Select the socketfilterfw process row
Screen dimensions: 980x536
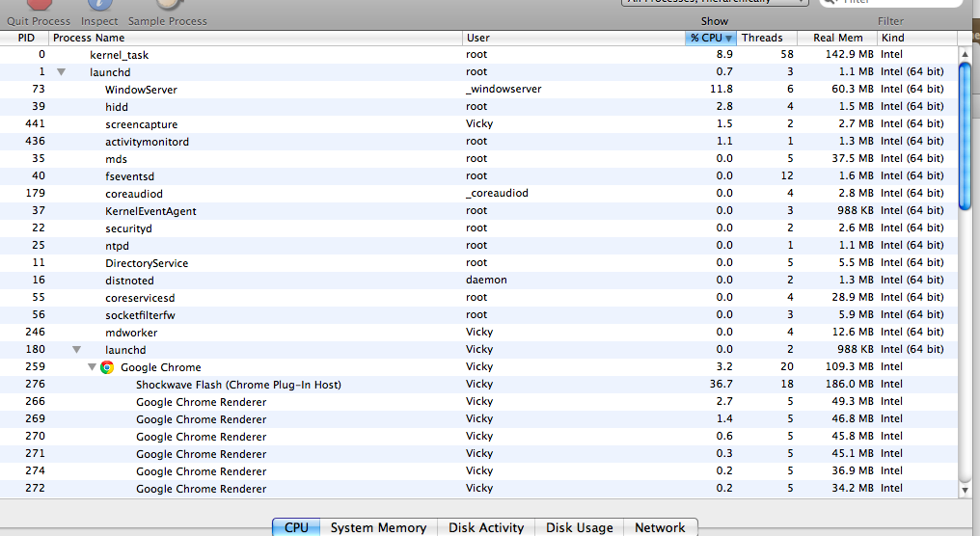[x=478, y=315]
